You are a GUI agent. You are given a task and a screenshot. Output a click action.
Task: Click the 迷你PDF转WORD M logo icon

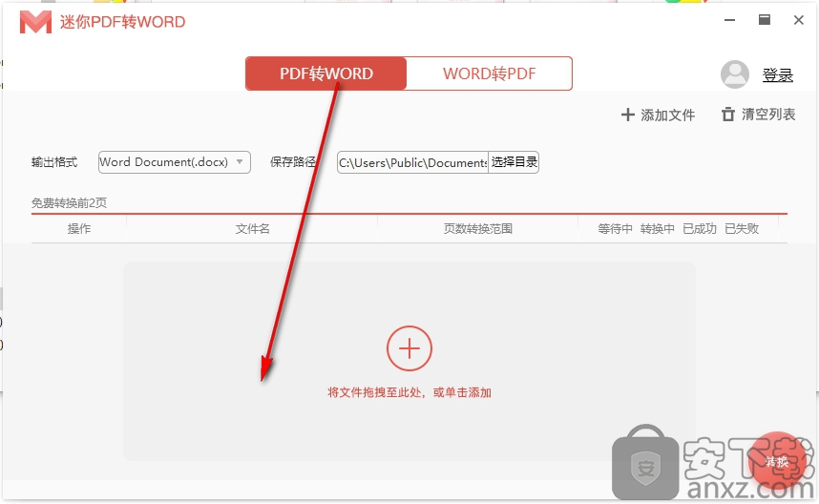[35, 22]
